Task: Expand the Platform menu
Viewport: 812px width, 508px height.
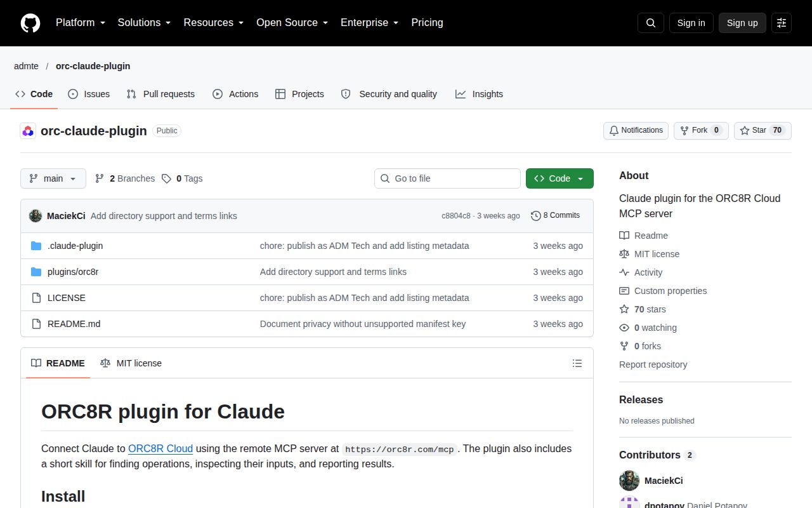Action: point(81,22)
